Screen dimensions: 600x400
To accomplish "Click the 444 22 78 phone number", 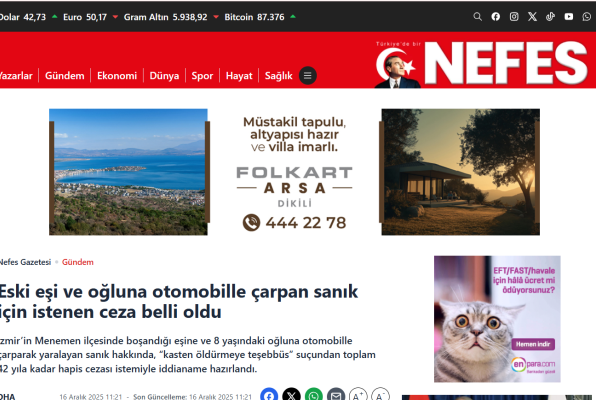I will (294, 223).
